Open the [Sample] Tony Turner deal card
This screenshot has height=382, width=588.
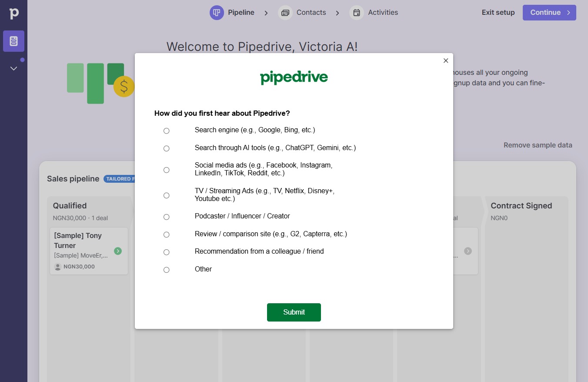[89, 251]
